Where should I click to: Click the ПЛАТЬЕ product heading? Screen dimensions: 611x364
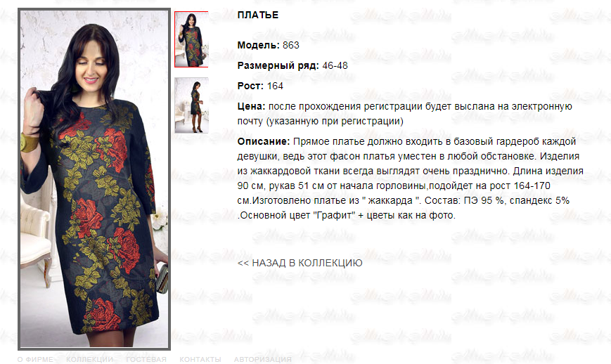258,15
